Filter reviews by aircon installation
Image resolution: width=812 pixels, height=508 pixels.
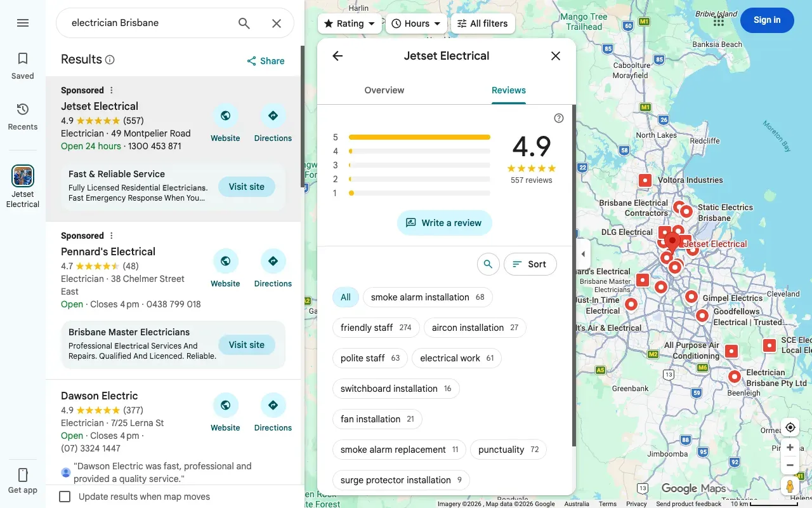click(475, 328)
